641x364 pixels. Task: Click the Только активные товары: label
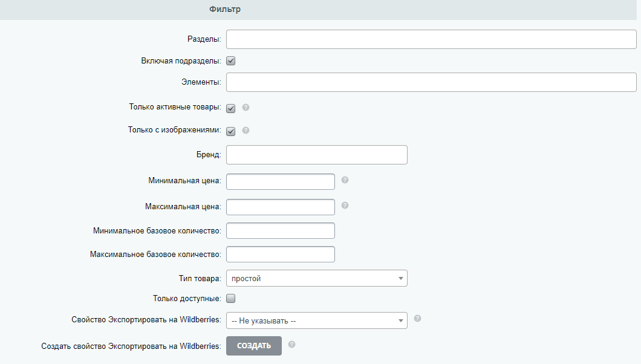175,107
